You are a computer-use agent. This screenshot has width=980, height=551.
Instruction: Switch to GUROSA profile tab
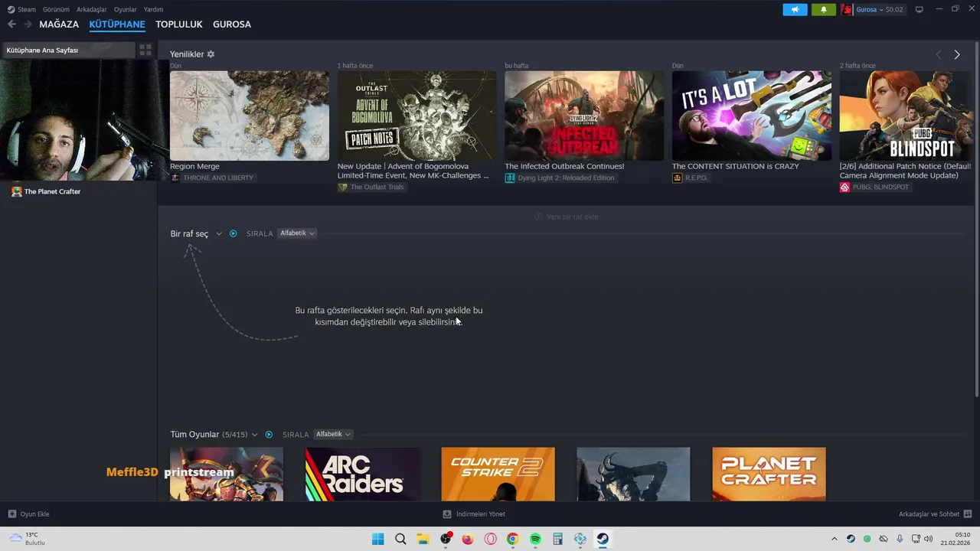coord(232,24)
